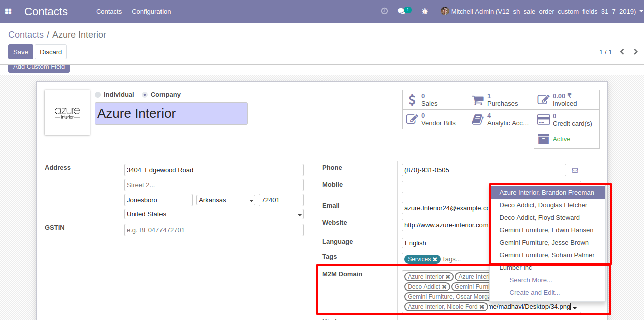The width and height of the screenshot is (644, 320).
Task: Toggle the Active status button
Action: [567, 139]
